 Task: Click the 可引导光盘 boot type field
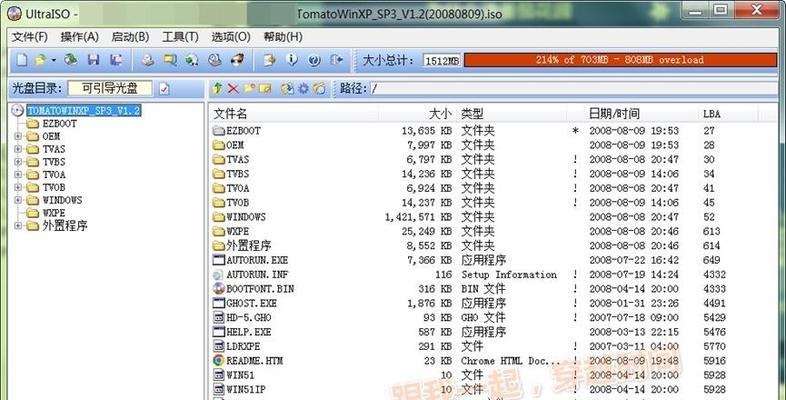coord(110,89)
